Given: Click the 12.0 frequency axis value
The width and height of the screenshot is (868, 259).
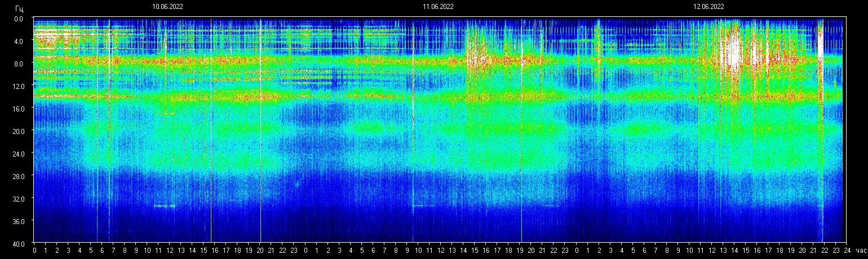Looking at the screenshot, I should coord(17,86).
